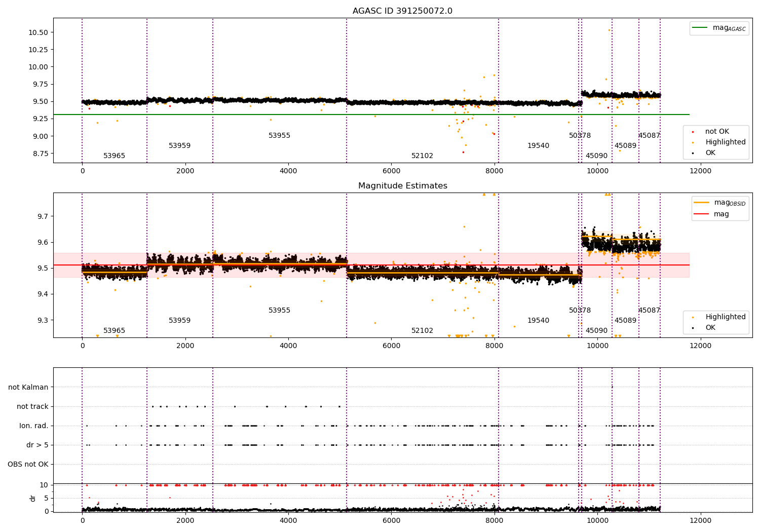Click 'Highlighted' in the top plot legend
The width and height of the screenshot is (760, 532).
point(726,142)
